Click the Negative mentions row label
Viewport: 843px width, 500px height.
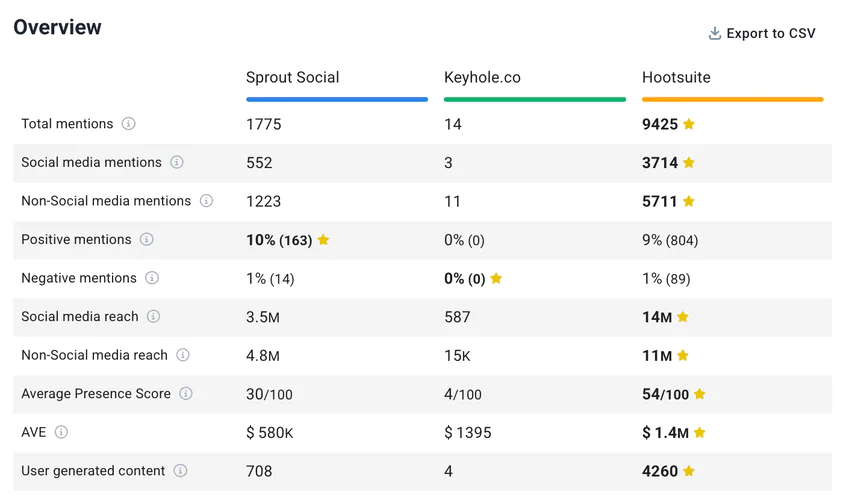[x=79, y=278]
